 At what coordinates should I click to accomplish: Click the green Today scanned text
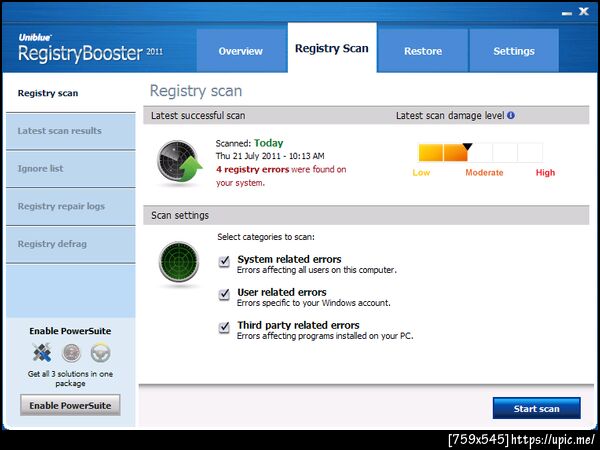269,143
